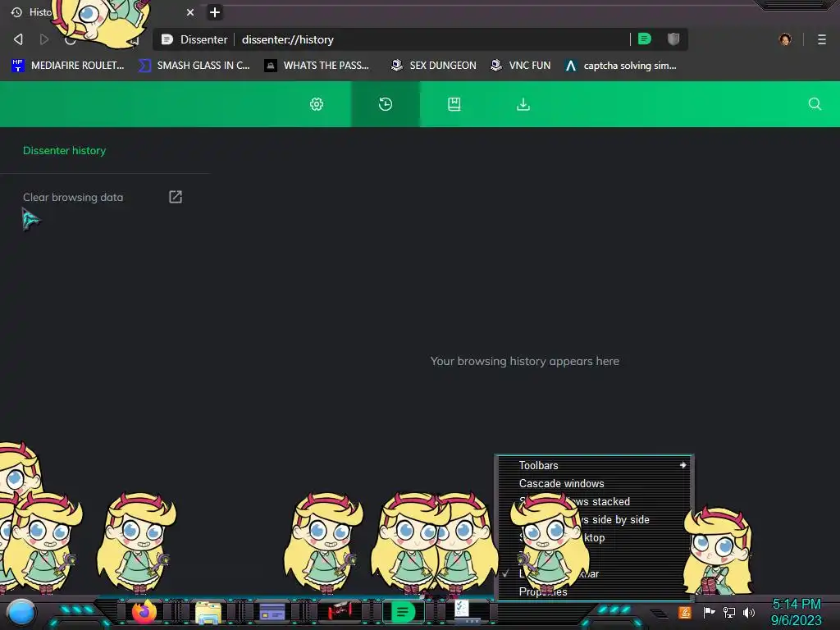This screenshot has width=840, height=630.
Task: Select Dissenter history in sidebar
Action: coord(64,151)
